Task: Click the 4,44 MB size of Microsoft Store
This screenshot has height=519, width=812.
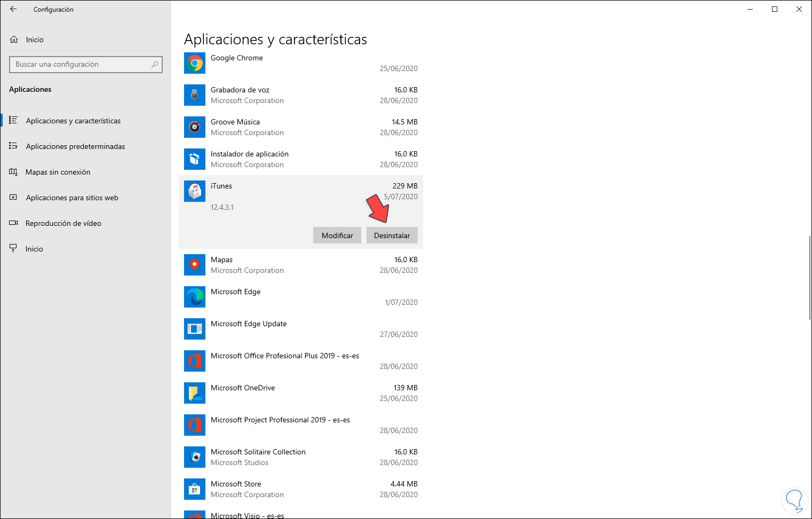Action: [x=404, y=484]
